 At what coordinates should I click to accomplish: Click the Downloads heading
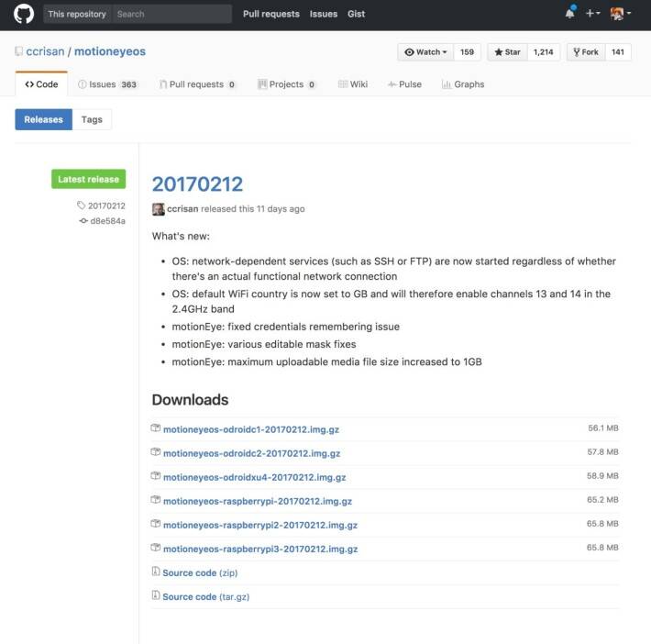(190, 400)
